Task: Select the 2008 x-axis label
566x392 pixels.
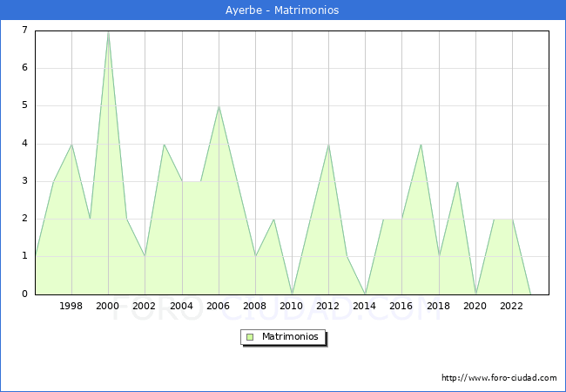Action: coord(255,306)
